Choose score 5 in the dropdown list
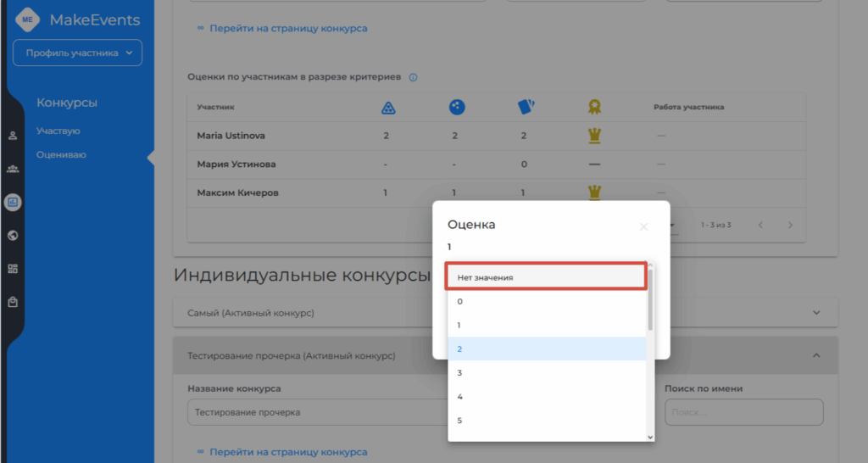The height and width of the screenshot is (463, 868). 547,421
